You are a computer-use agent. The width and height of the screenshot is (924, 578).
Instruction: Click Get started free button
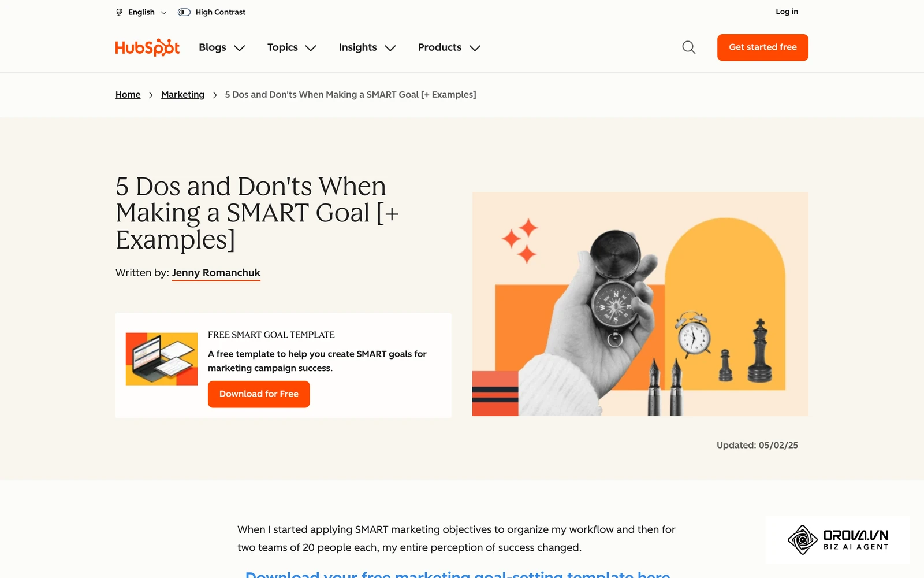pos(762,47)
